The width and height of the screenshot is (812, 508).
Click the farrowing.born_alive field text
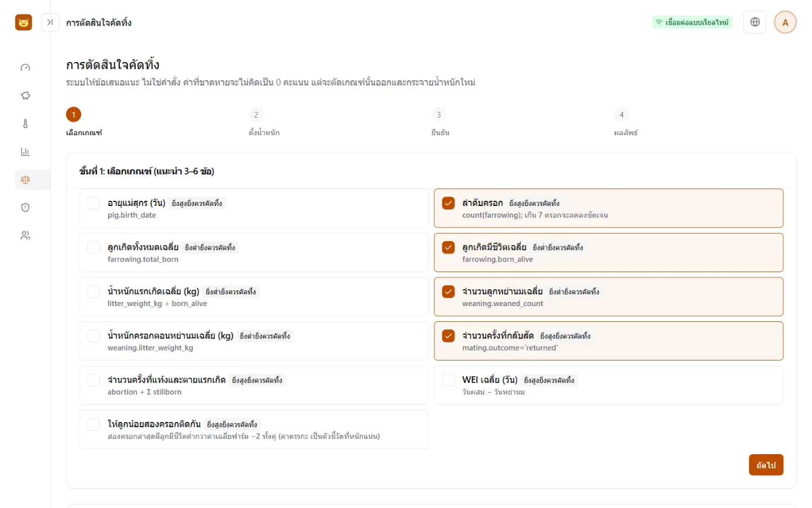[x=497, y=259]
